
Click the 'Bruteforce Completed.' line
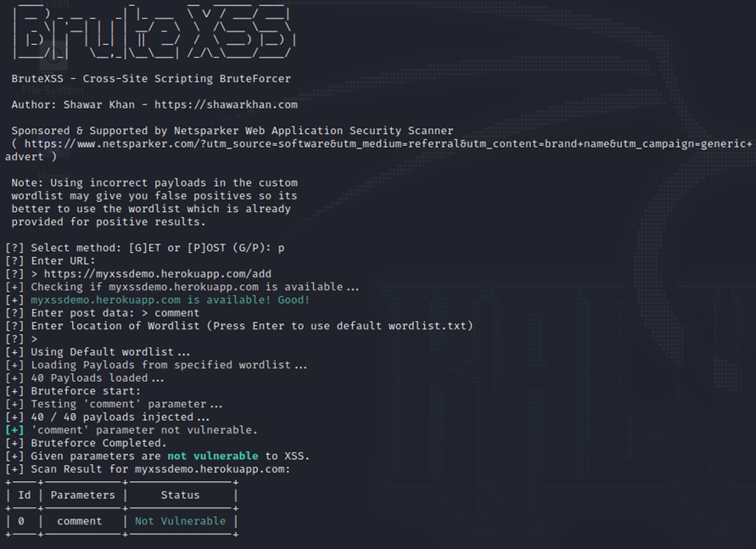point(86,443)
